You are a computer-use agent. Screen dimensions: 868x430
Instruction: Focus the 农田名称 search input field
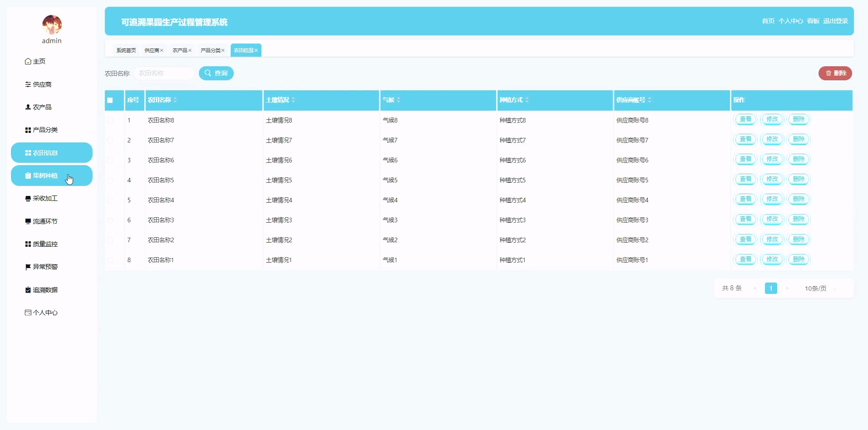(x=164, y=73)
